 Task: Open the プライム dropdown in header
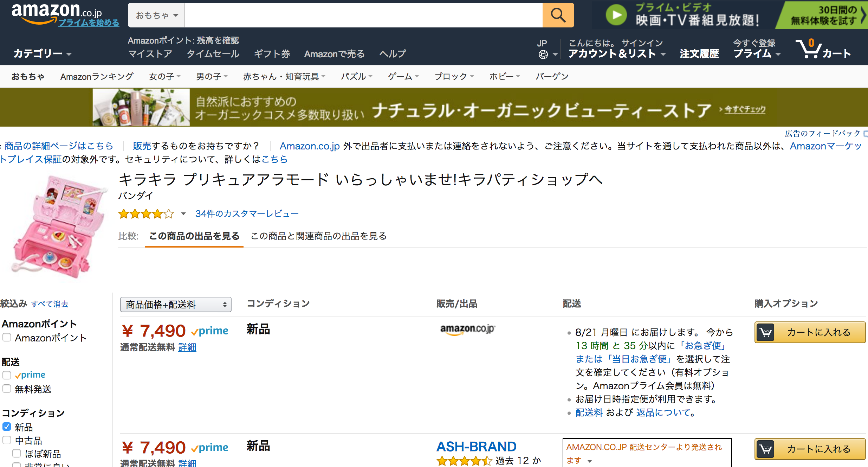point(757,53)
